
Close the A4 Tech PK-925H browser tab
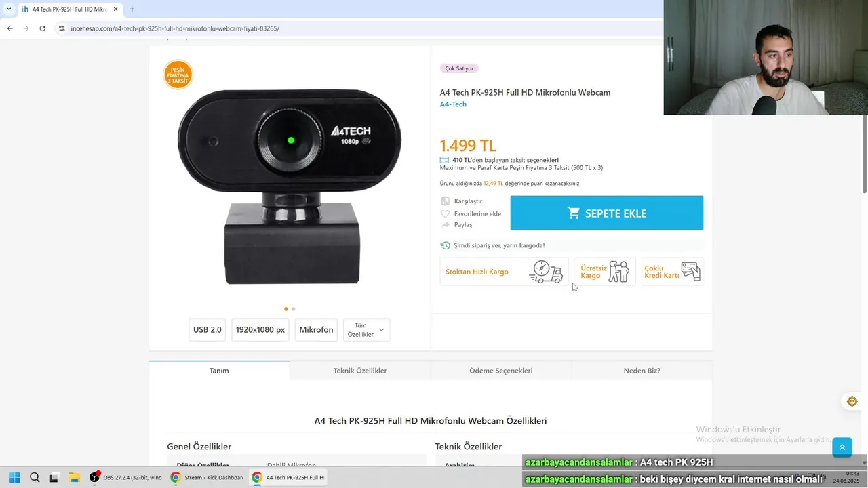[116, 9]
